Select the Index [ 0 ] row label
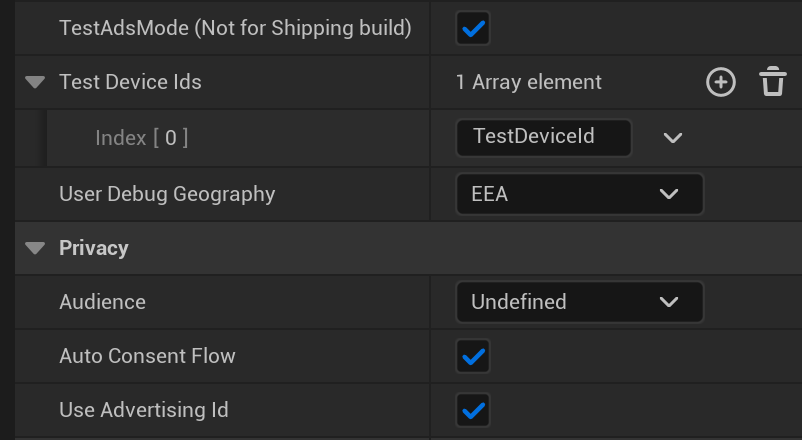802x440 pixels. 142,138
